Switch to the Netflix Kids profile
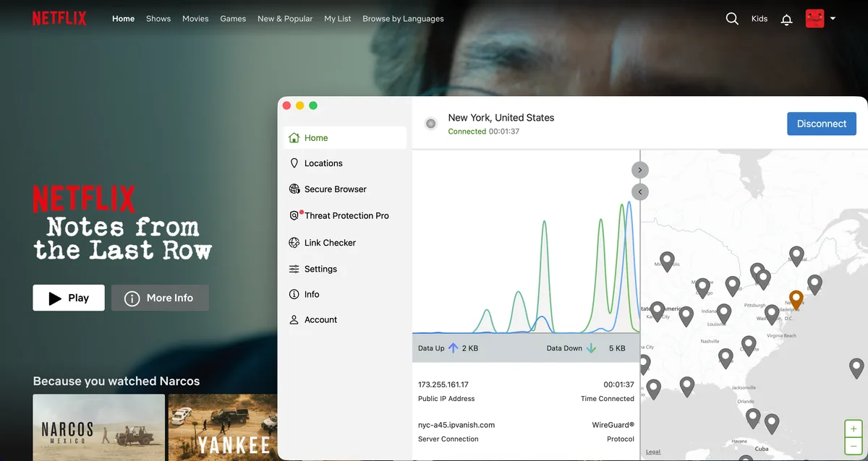 (759, 19)
